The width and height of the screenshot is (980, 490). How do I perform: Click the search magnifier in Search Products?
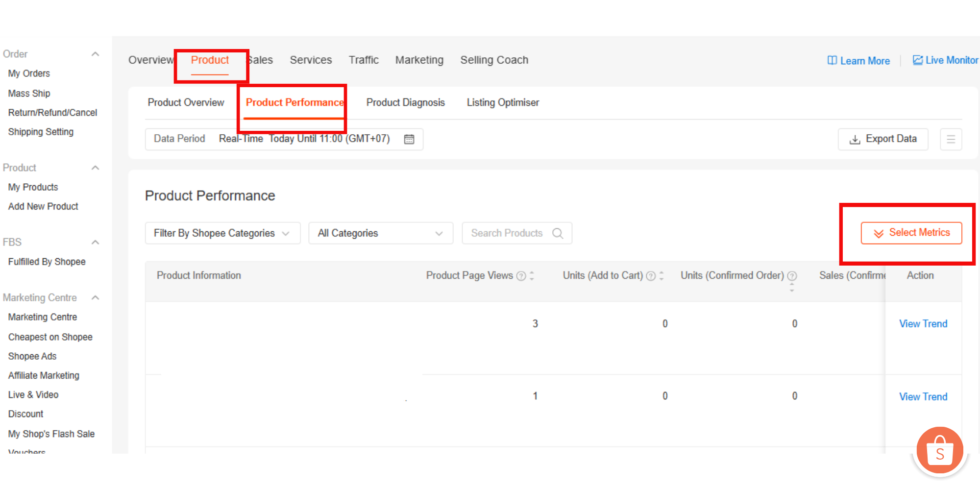(558, 233)
